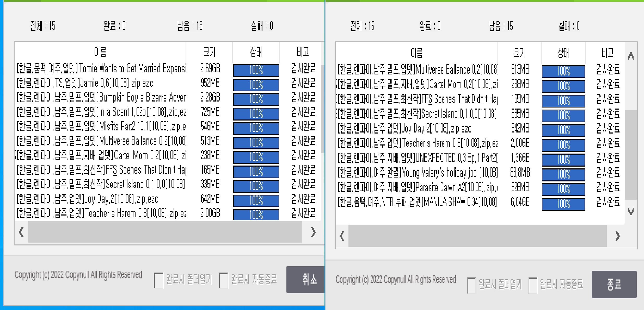The width and height of the screenshot is (644, 310).
Task: Sort by the 크기 column header in left window
Action: click(x=210, y=52)
